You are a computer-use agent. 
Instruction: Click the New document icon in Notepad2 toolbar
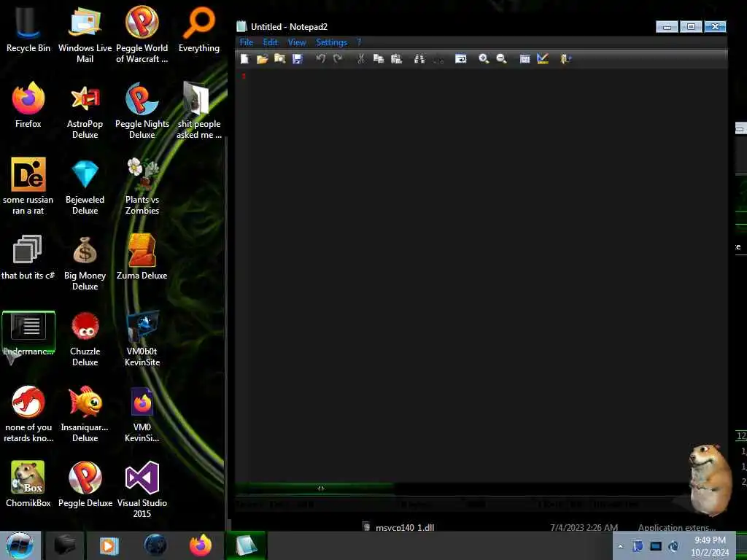point(244,58)
